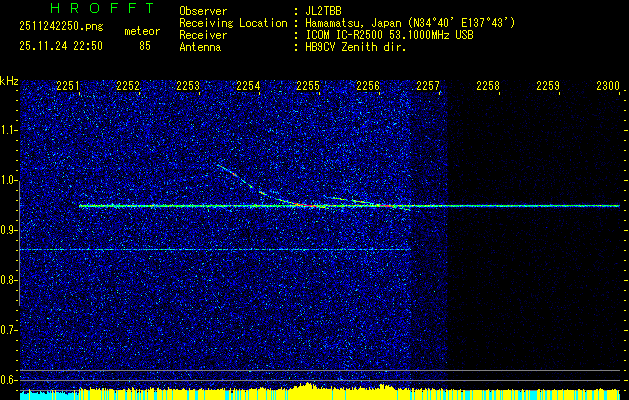Click the 1.1 frequency axis label
The width and height of the screenshot is (629, 400).
point(9,130)
